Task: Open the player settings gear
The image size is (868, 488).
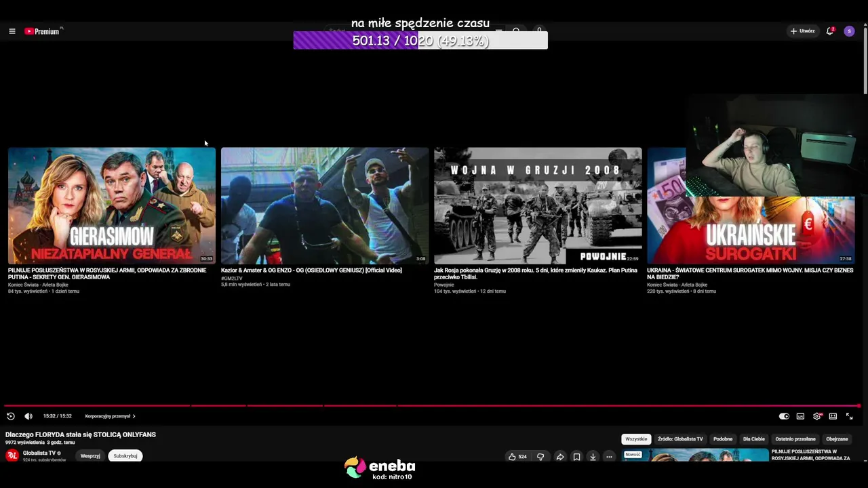Action: pyautogui.click(x=816, y=416)
